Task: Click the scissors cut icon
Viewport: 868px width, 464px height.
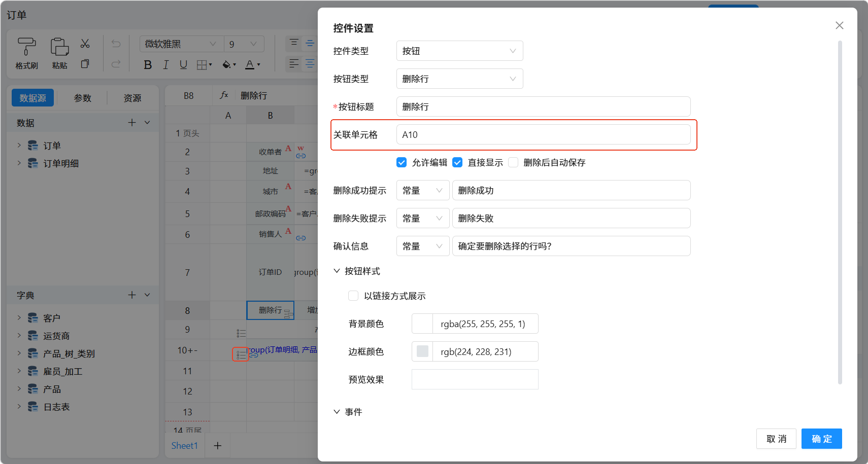Action: pos(85,44)
